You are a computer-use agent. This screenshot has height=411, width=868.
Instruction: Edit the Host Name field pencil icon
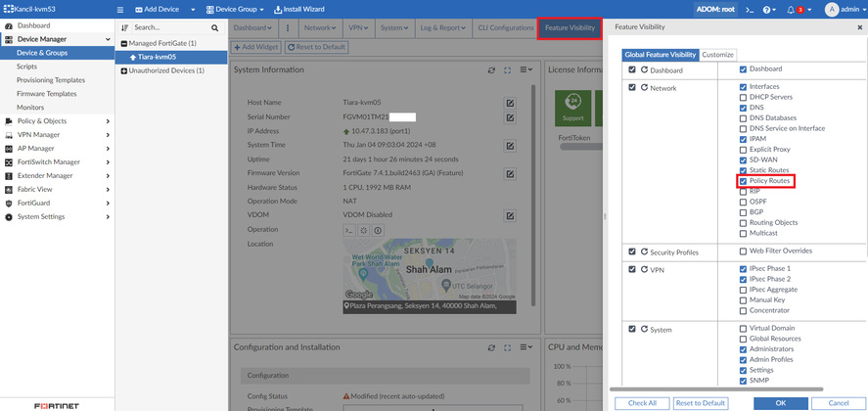coord(510,103)
